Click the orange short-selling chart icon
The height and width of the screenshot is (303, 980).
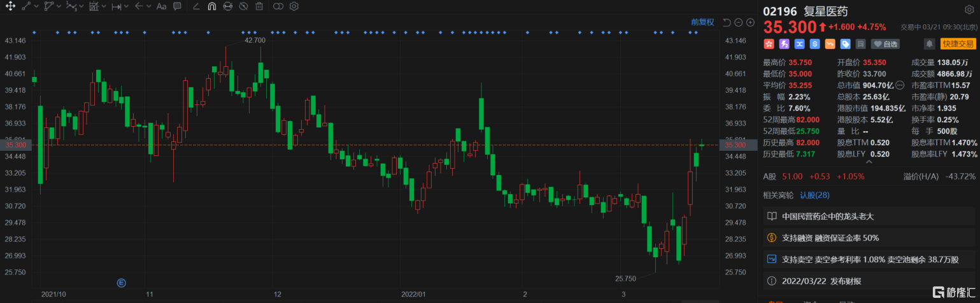click(x=830, y=44)
